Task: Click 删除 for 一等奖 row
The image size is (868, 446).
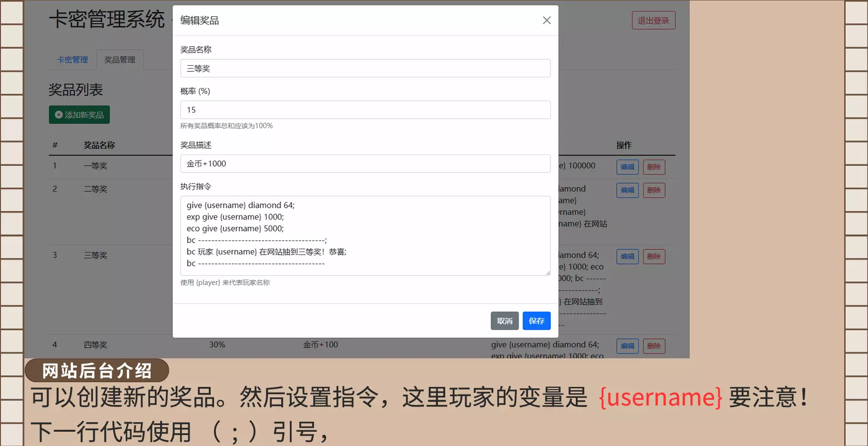Action: pos(654,167)
